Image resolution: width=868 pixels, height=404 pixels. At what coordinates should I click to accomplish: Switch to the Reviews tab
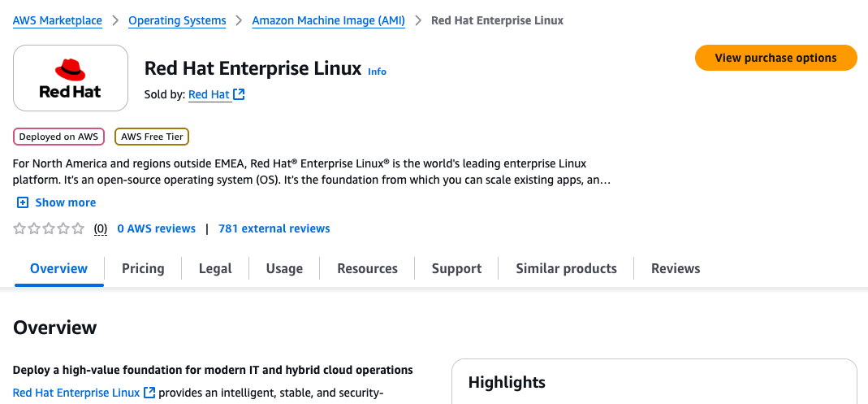tap(676, 269)
